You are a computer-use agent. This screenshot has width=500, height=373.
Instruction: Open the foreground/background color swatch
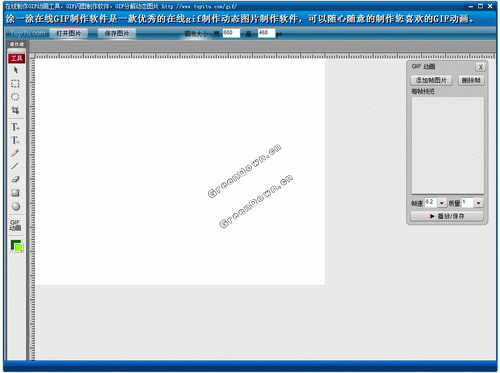16,246
